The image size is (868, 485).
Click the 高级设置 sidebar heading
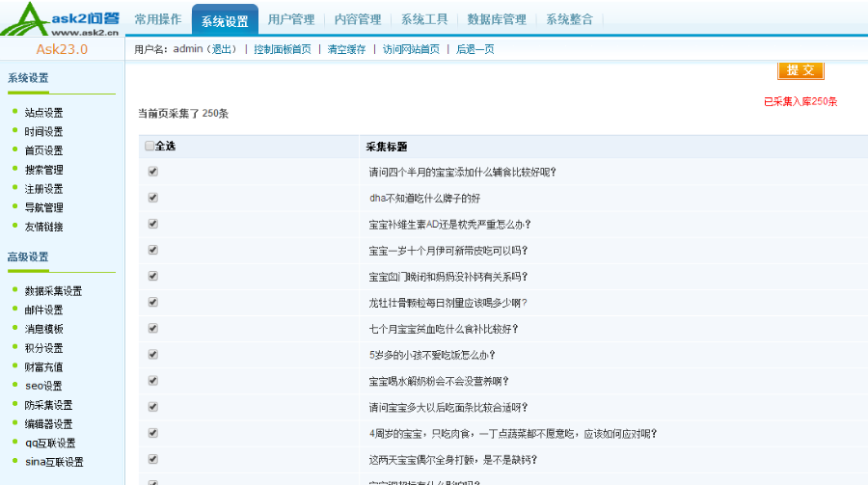tap(28, 256)
